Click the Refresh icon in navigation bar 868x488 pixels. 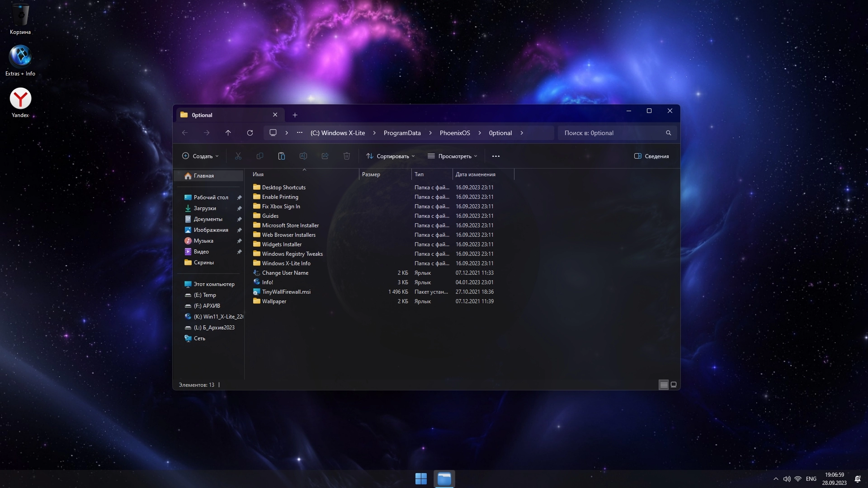click(250, 133)
